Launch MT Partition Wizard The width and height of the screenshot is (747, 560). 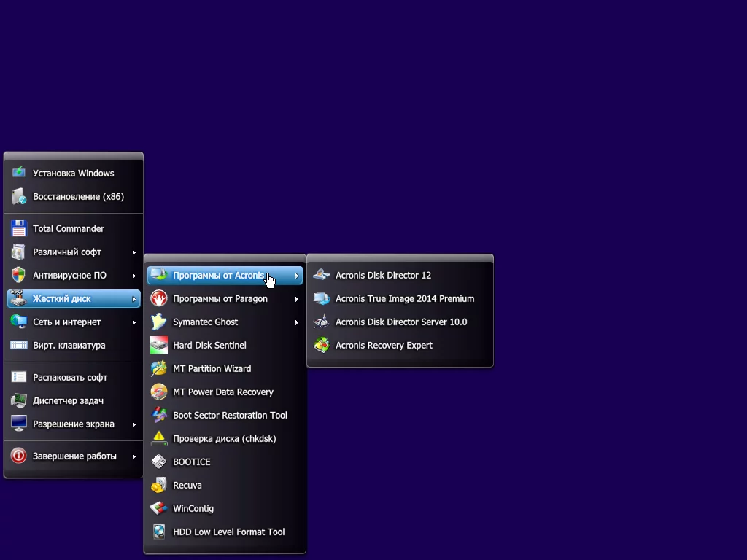pos(225,368)
